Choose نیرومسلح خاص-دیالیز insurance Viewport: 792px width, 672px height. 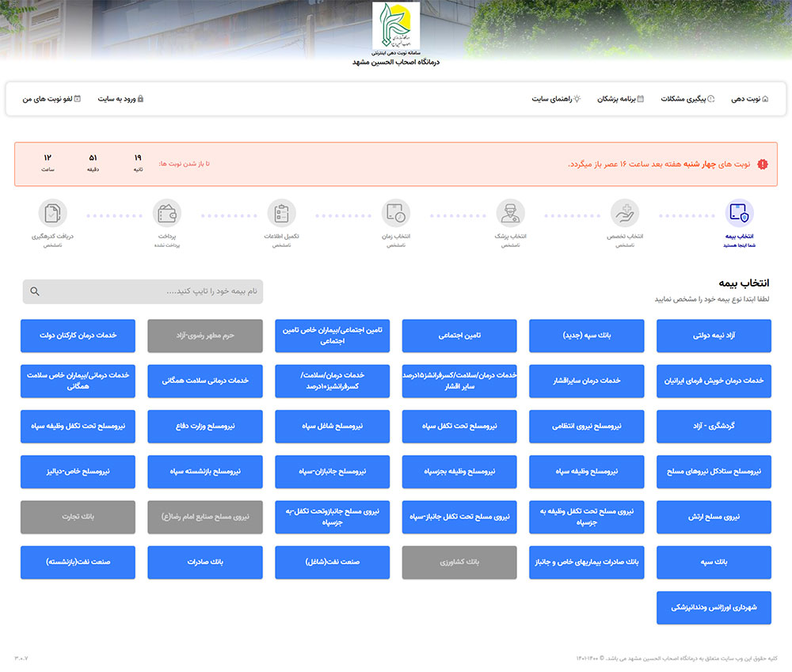pos(78,472)
